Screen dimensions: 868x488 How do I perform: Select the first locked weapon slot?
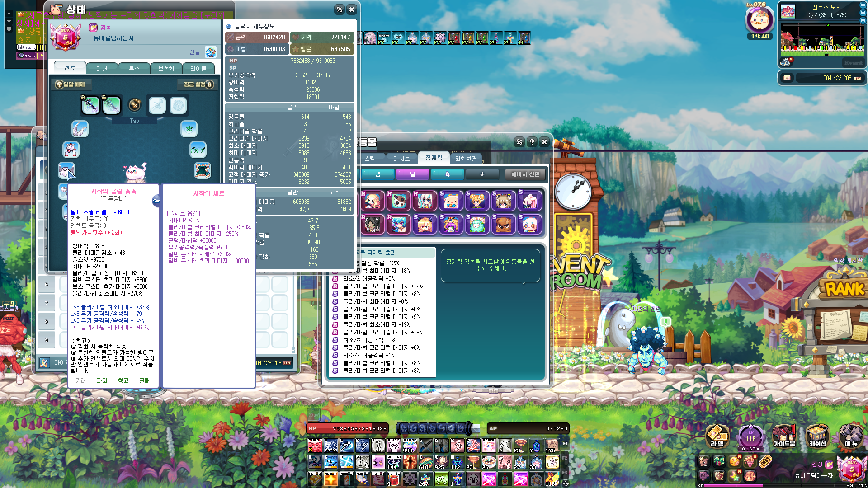(x=90, y=105)
